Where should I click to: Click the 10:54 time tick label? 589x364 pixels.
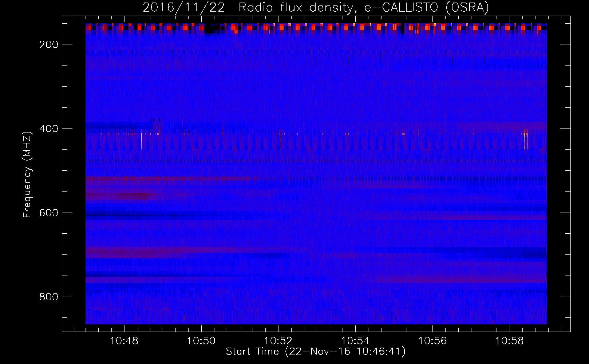tap(355, 341)
